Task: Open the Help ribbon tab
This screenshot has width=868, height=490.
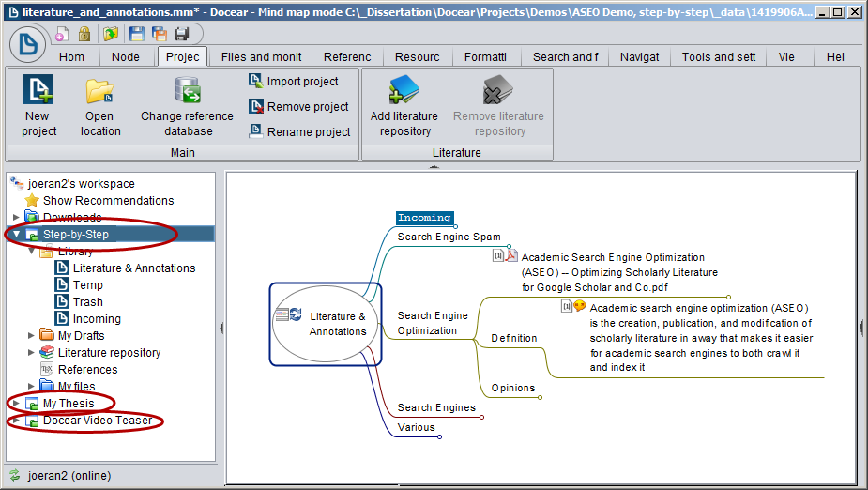Action: pyautogui.click(x=835, y=57)
